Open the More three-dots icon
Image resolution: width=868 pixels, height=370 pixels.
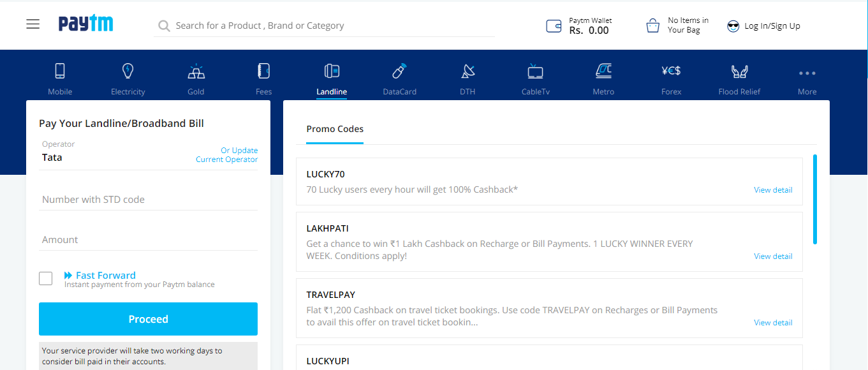[807, 73]
